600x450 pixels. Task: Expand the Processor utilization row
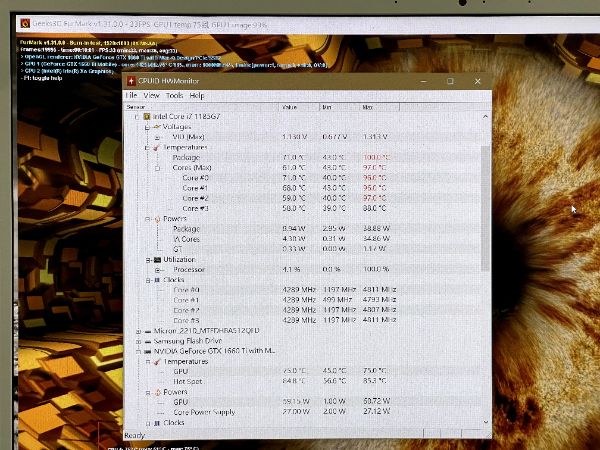click(157, 270)
